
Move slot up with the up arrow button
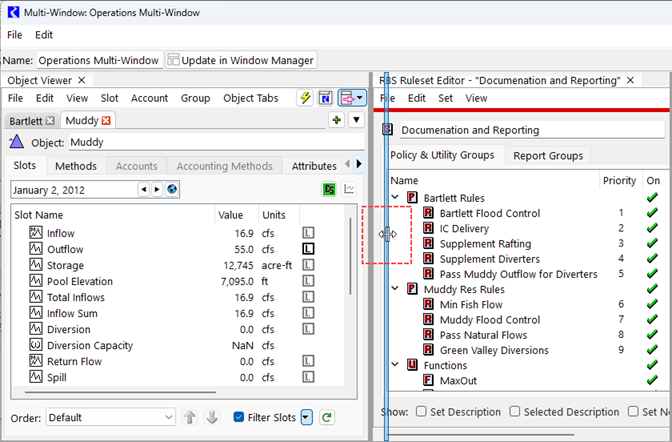189,417
